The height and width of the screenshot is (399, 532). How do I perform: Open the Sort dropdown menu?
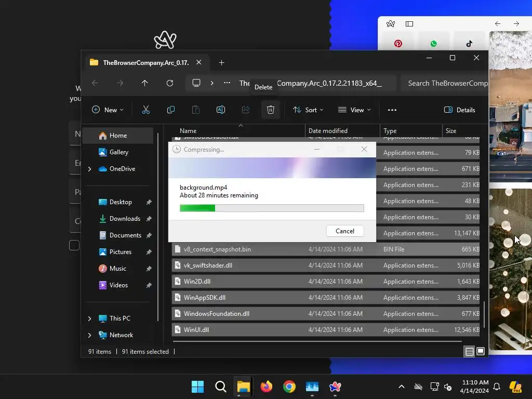pyautogui.click(x=308, y=110)
